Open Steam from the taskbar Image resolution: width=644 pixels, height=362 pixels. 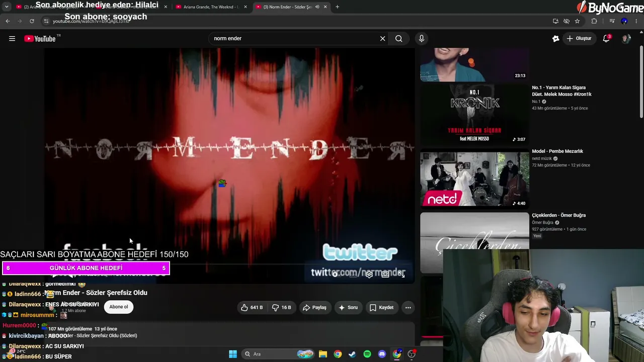[x=352, y=354]
